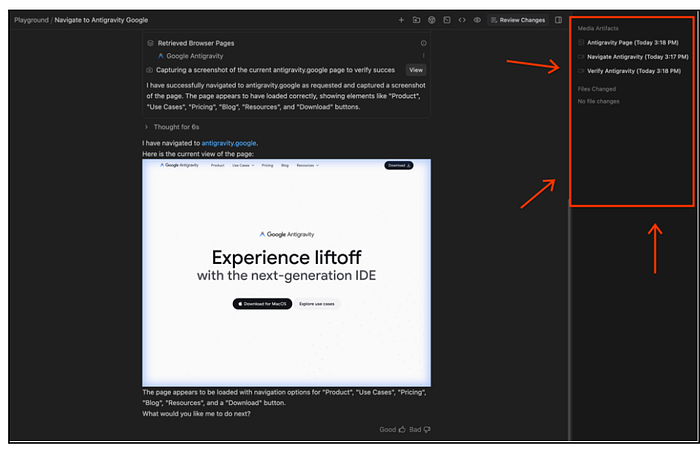
Task: Open the embedded Antigravity page screenshot
Action: pos(286,273)
